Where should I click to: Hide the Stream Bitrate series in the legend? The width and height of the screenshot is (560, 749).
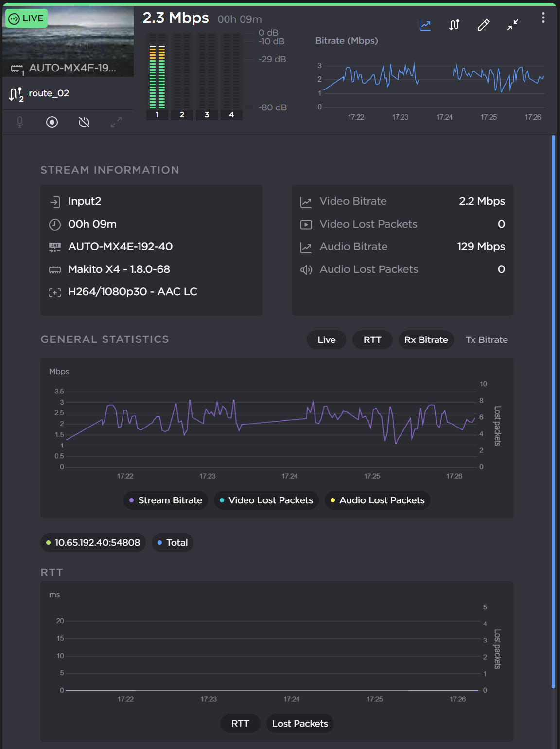tap(165, 500)
